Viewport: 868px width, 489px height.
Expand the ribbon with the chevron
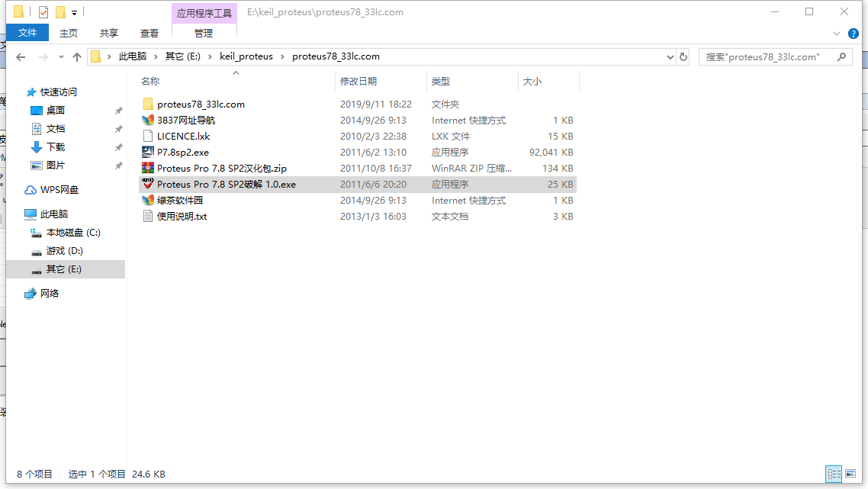(837, 34)
